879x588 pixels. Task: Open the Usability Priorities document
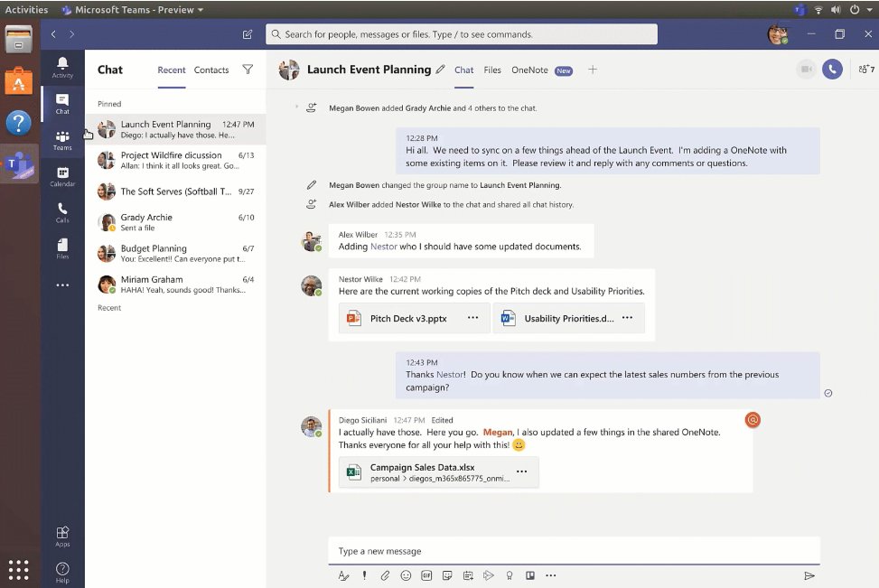point(568,318)
